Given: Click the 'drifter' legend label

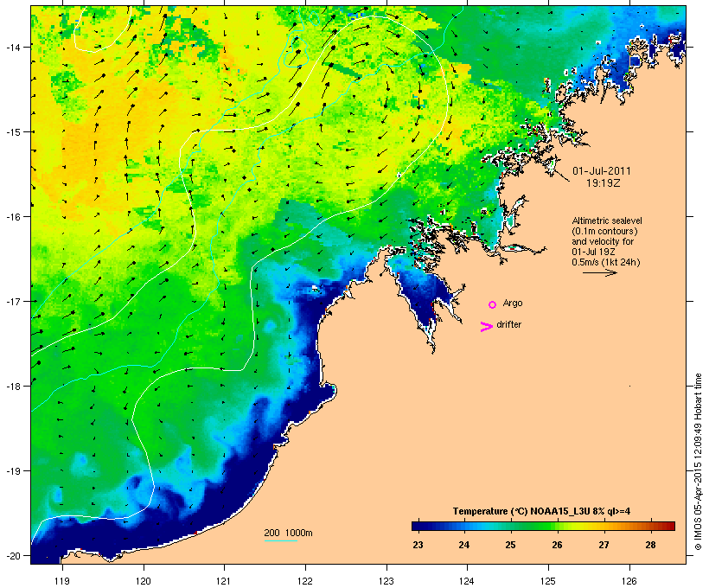Looking at the screenshot, I should (509, 324).
